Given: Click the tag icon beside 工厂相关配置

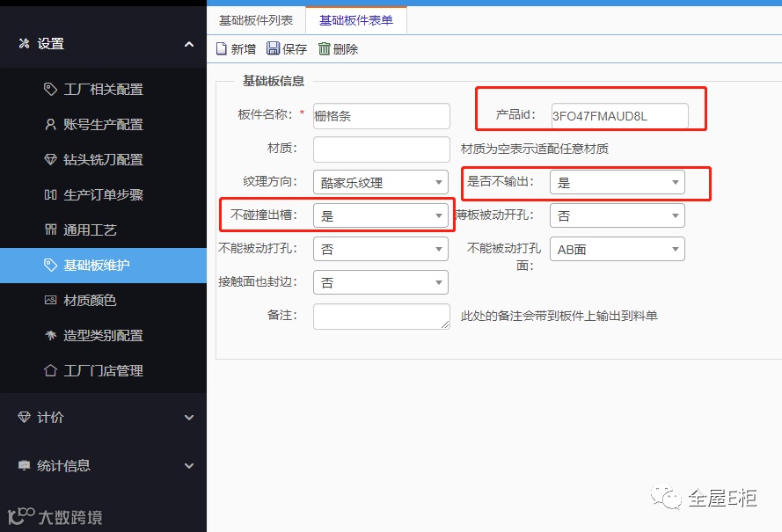Looking at the screenshot, I should point(50,89).
